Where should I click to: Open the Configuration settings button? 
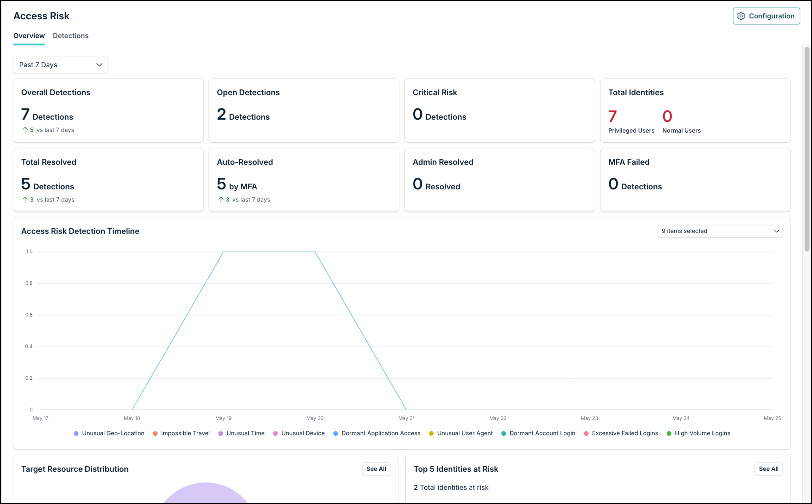(x=766, y=16)
